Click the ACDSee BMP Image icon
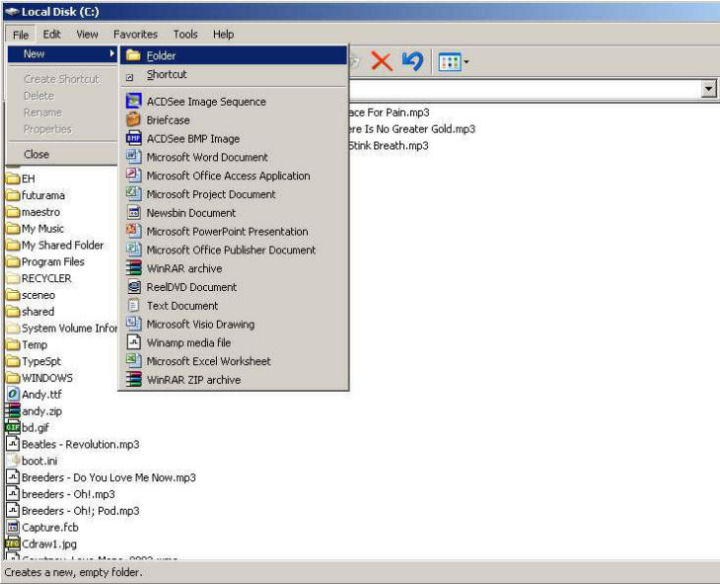 [x=134, y=138]
